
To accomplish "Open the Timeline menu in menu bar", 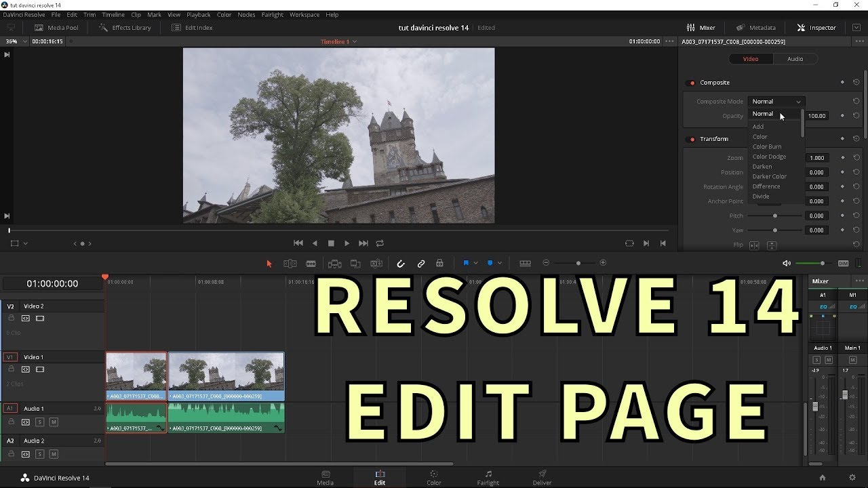I will click(x=113, y=14).
